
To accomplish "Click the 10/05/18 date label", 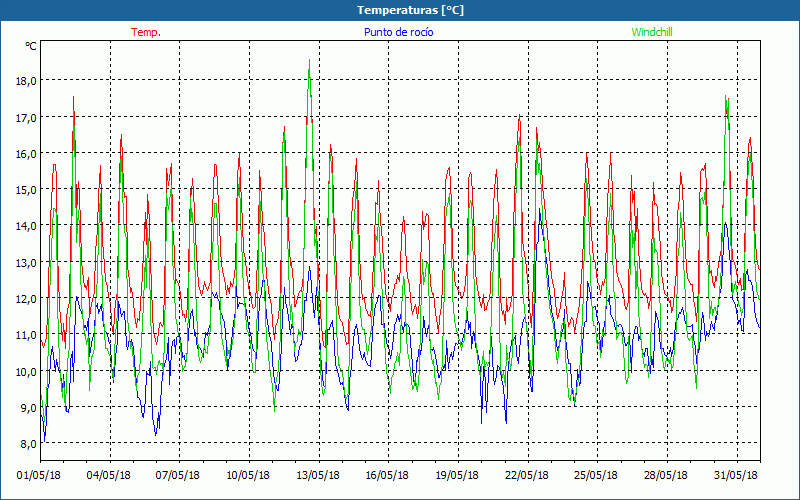I will pos(248,476).
